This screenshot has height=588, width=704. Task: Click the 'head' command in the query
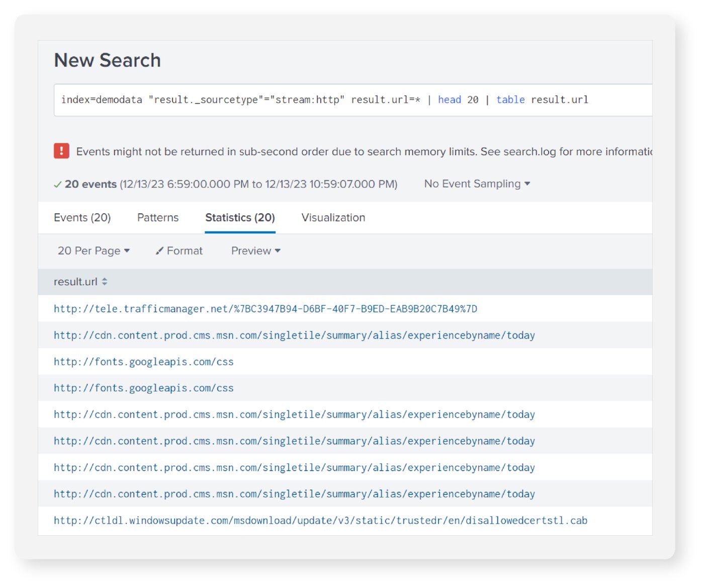[450, 100]
